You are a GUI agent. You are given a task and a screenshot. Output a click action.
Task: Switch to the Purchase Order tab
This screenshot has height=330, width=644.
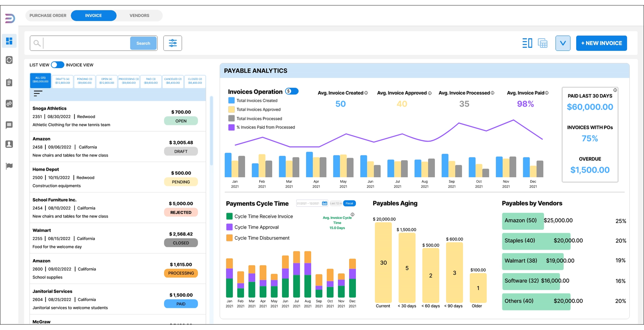click(x=48, y=16)
